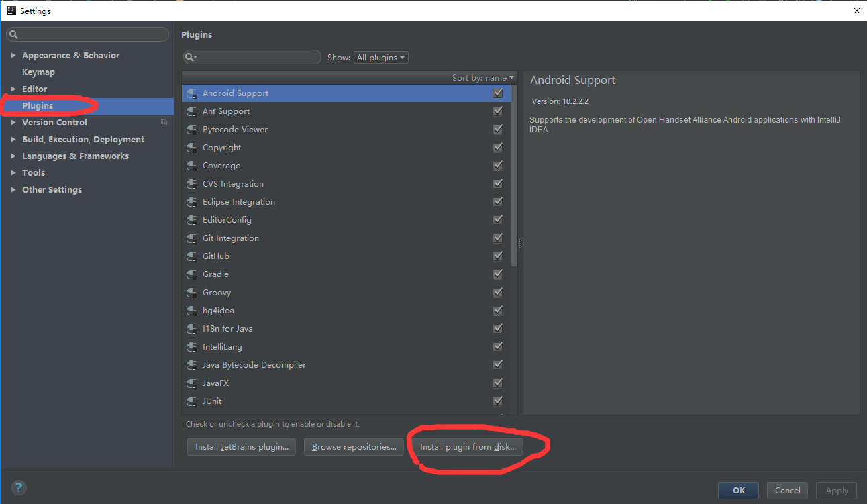Image resolution: width=867 pixels, height=504 pixels.
Task: Click the Ant Support plugin icon
Action: 191,111
